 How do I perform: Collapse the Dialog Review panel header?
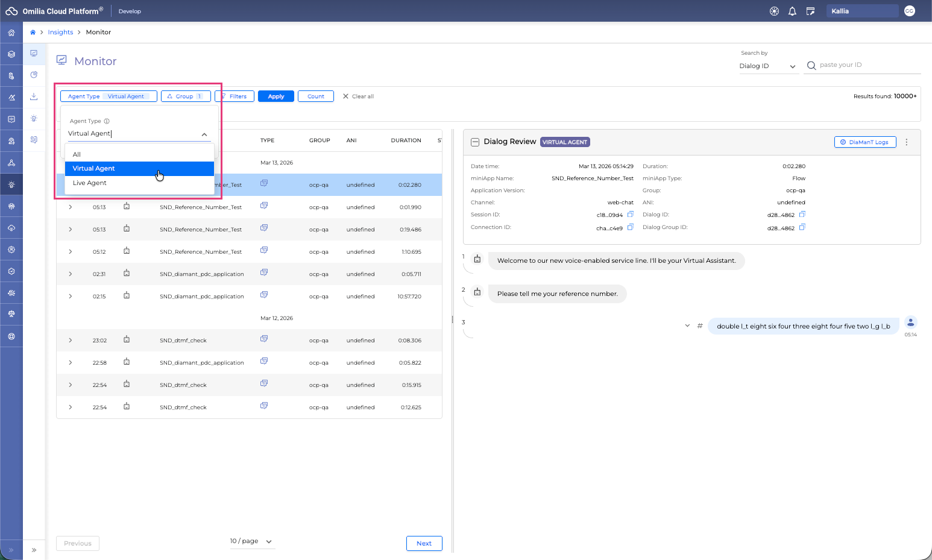tap(475, 142)
